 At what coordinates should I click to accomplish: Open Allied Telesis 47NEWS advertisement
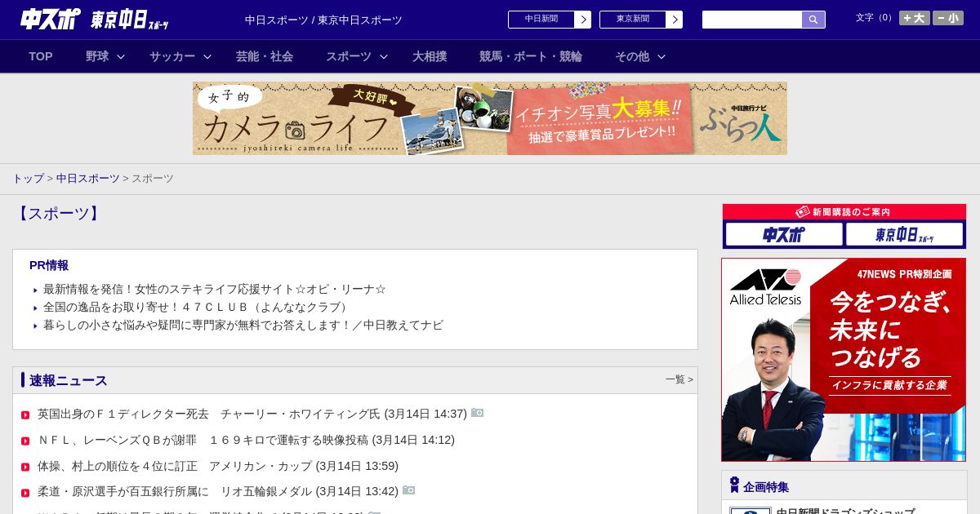coord(844,360)
